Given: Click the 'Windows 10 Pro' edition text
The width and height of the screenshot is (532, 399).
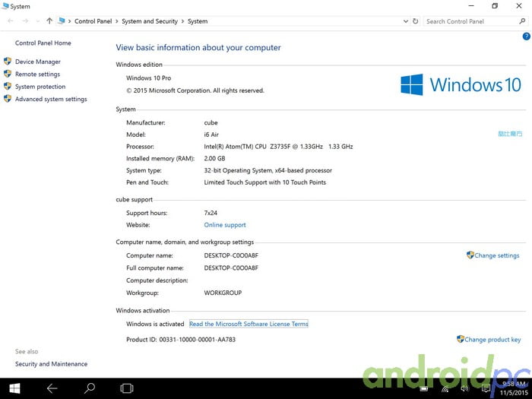Looking at the screenshot, I should pos(149,78).
